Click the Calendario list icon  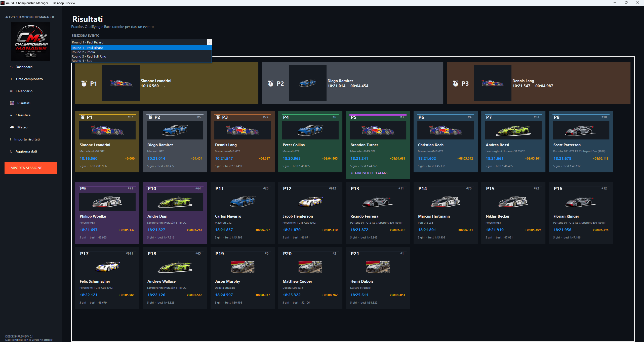pos(11,91)
